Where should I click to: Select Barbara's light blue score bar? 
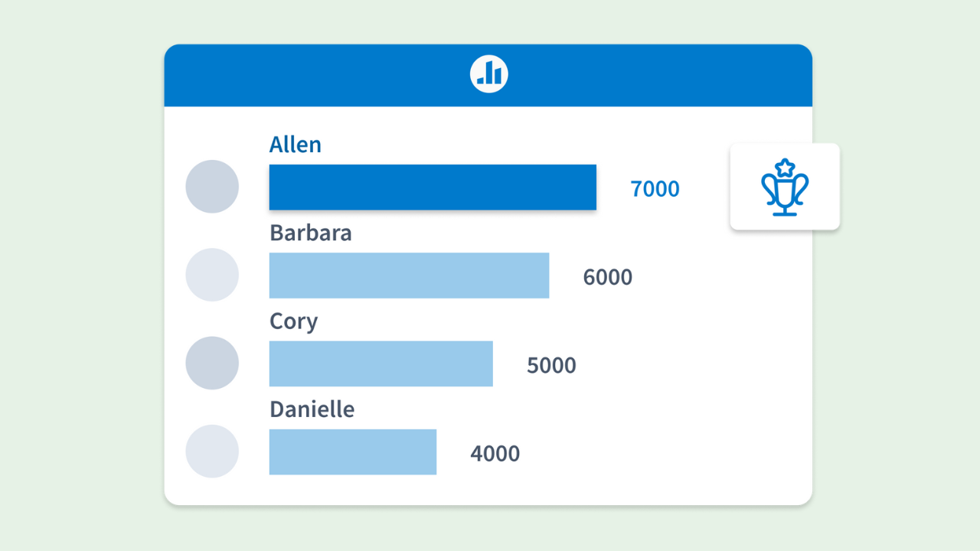coord(409,275)
